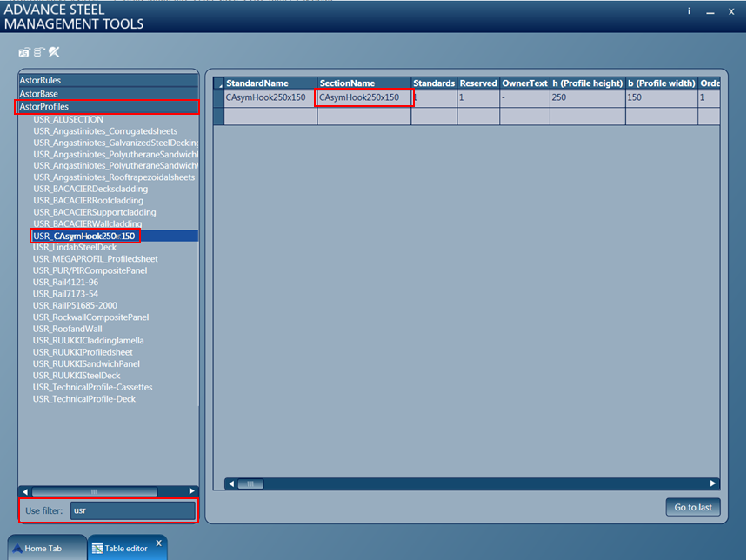Screen dimensions: 747x560
Task: Select USR_RockwallCompositePanel entry
Action: point(91,317)
